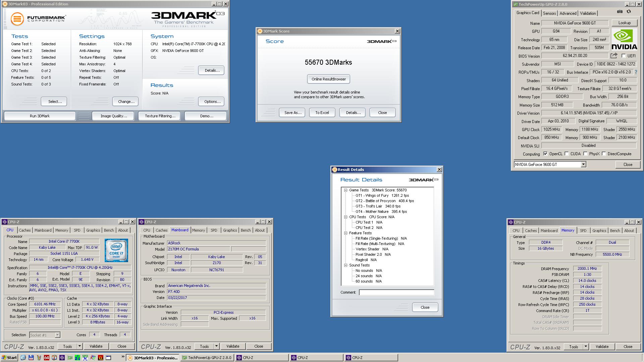The image size is (644, 362).
Task: Collapse the Sound Tests tree node
Action: [x=345, y=265]
